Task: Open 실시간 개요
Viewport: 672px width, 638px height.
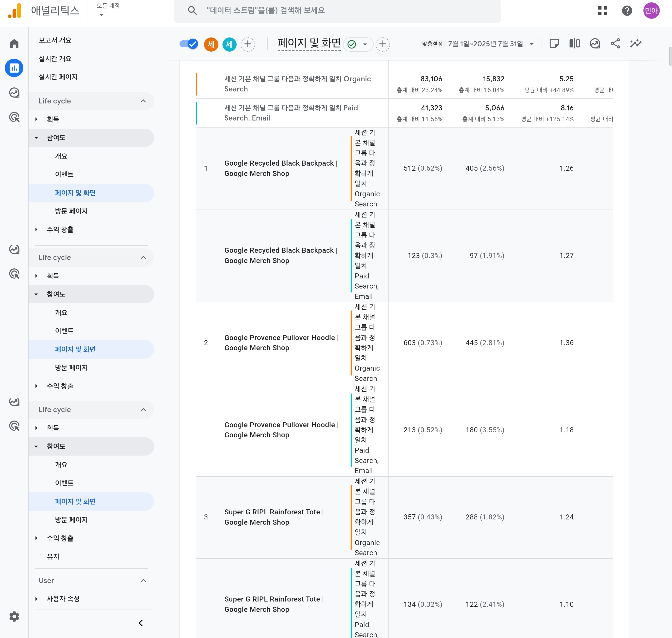Action: click(55, 59)
